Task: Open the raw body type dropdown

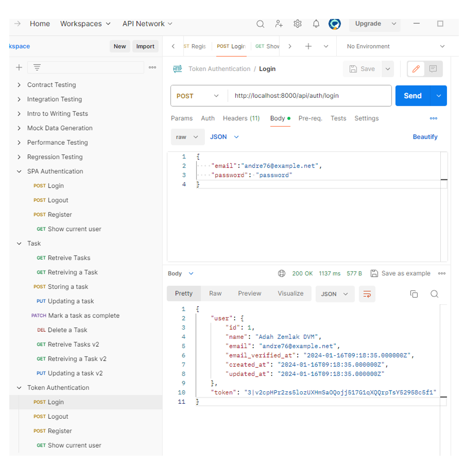Action: pos(188,137)
